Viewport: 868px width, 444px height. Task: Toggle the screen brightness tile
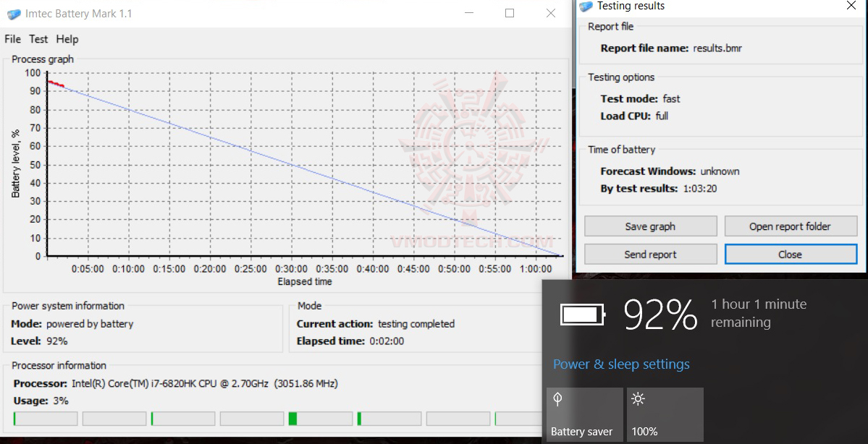pyautogui.click(x=664, y=414)
